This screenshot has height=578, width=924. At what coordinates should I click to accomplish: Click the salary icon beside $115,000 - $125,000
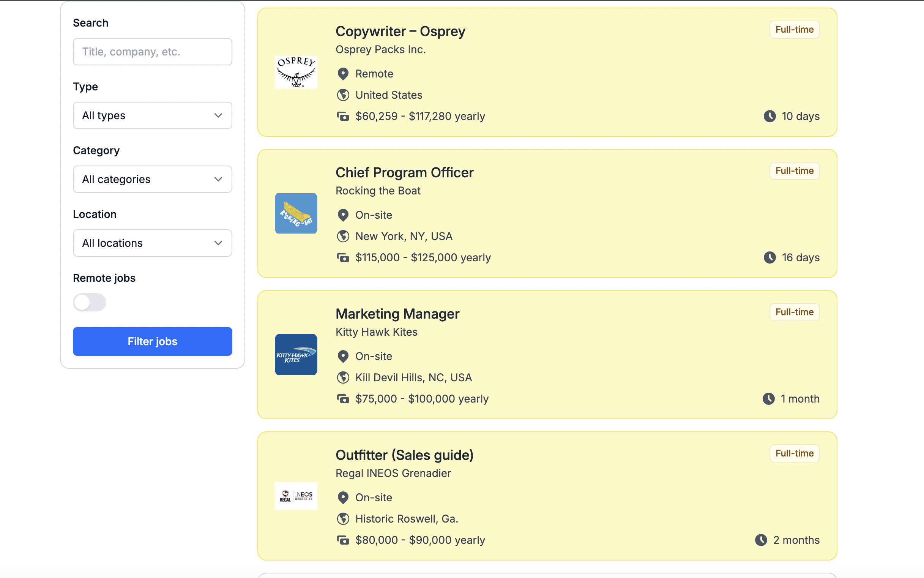343,257
